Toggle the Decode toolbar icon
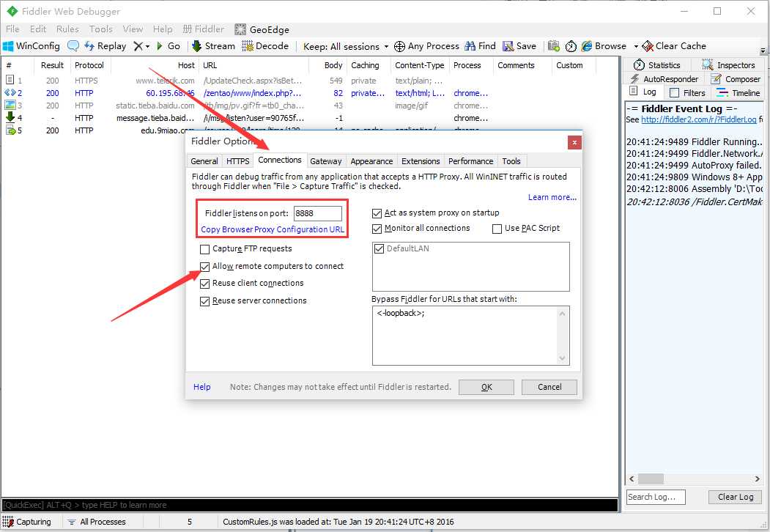 tap(248, 45)
